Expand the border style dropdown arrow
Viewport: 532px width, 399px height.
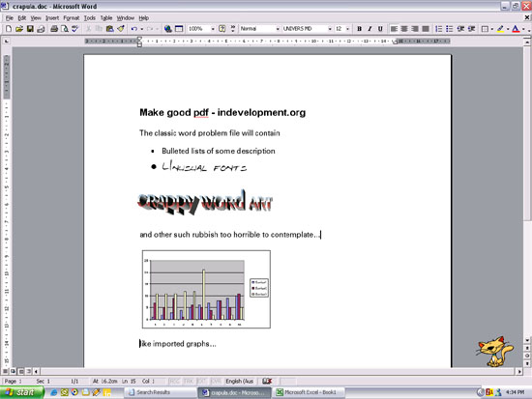tap(492, 29)
